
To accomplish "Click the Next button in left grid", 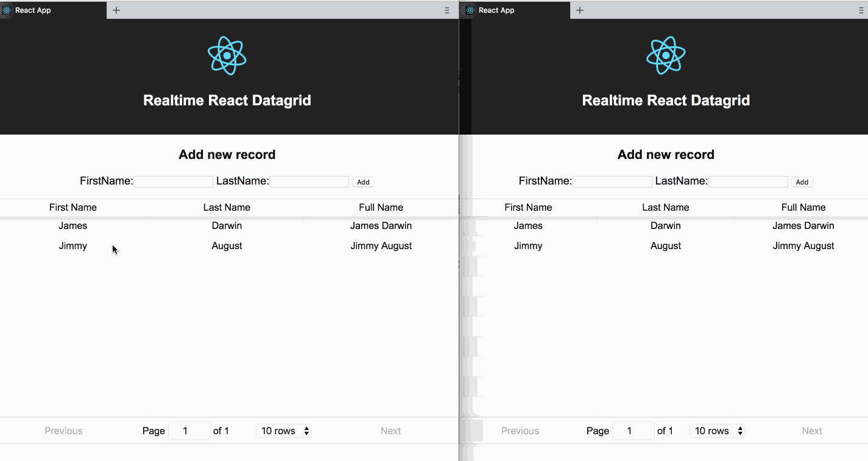I will tap(390, 431).
